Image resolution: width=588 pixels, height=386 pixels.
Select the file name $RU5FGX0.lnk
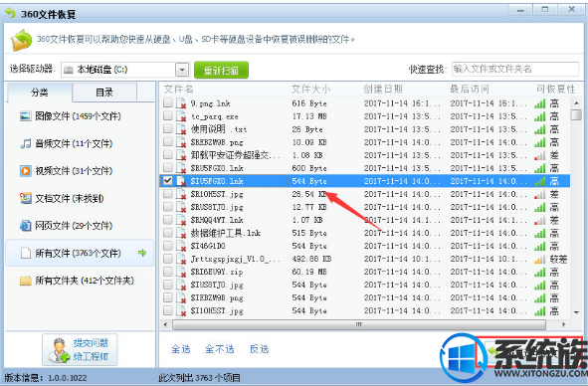[217, 168]
